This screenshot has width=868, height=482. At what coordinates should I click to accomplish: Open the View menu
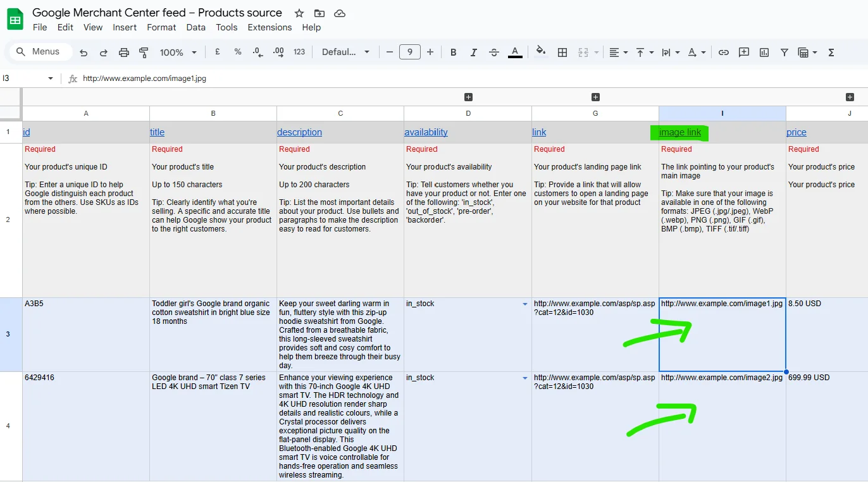tap(93, 27)
